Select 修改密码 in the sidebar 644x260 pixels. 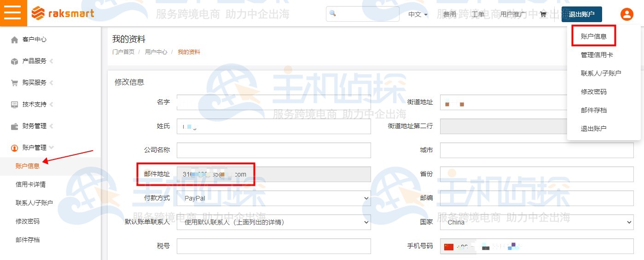(28, 221)
